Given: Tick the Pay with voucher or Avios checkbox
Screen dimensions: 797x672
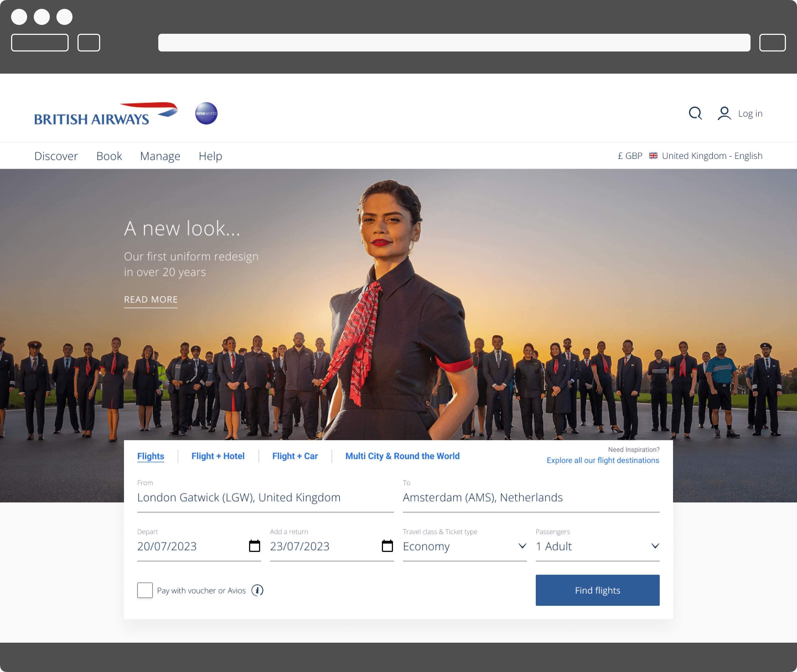Looking at the screenshot, I should (145, 590).
